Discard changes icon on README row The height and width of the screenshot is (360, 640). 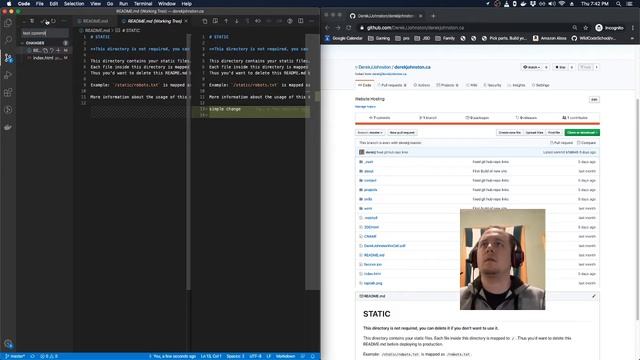pyautogui.click(x=52, y=51)
